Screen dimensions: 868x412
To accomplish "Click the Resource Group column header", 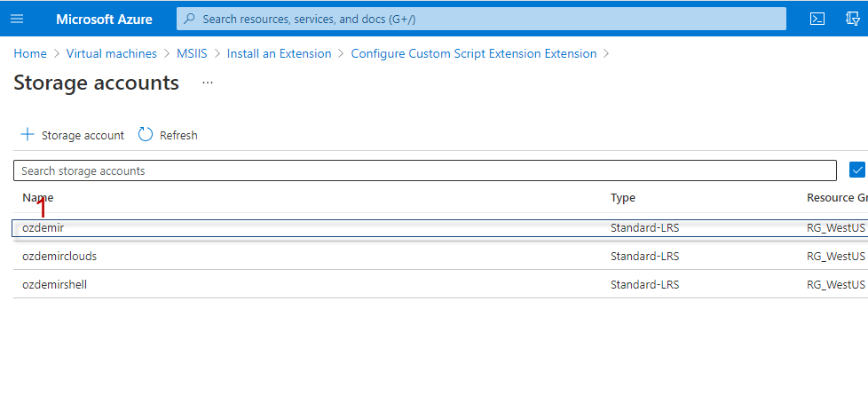I will [837, 198].
